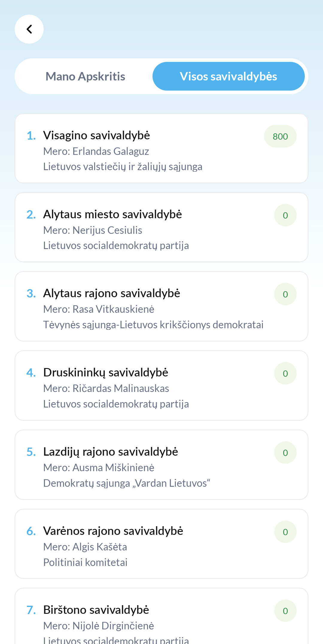Tap score badge for Alytaus miesto
Image resolution: width=323 pixels, height=644 pixels.
click(285, 215)
